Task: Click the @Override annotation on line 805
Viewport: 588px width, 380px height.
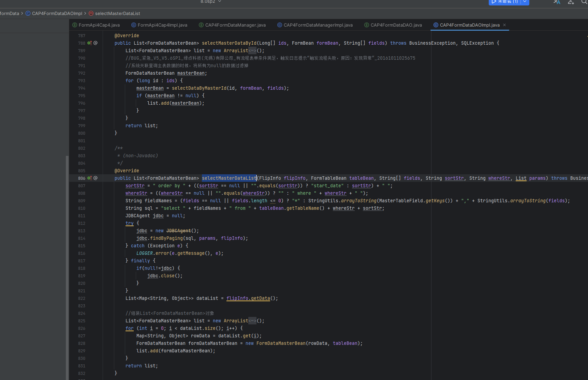Action: (x=127, y=171)
